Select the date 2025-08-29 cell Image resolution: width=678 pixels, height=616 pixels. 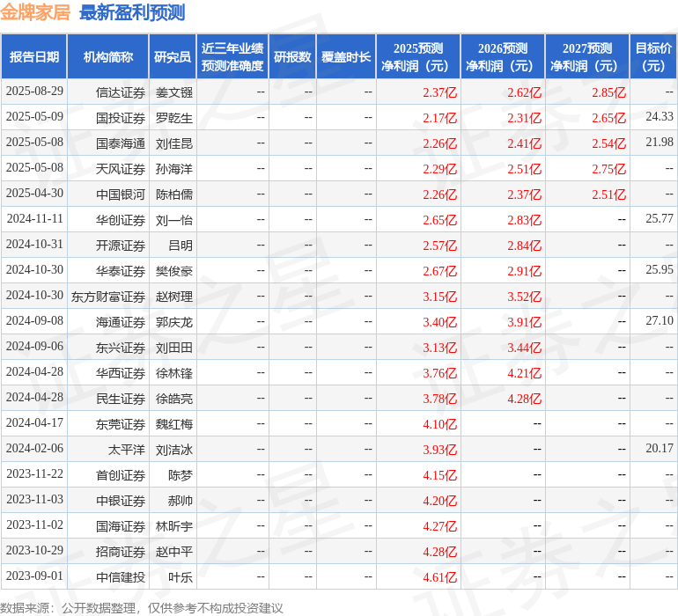[34, 92]
